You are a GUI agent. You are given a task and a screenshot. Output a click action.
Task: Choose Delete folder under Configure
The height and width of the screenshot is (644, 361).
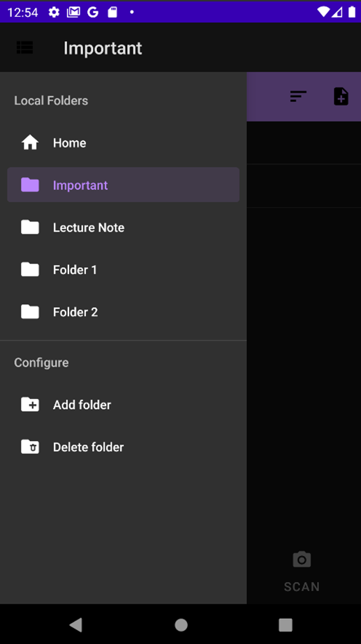click(124, 447)
